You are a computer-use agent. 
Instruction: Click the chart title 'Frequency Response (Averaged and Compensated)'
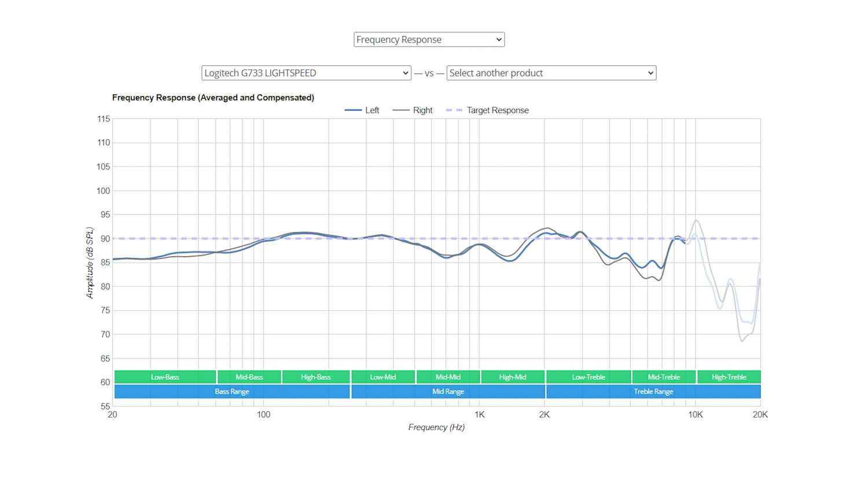click(213, 98)
